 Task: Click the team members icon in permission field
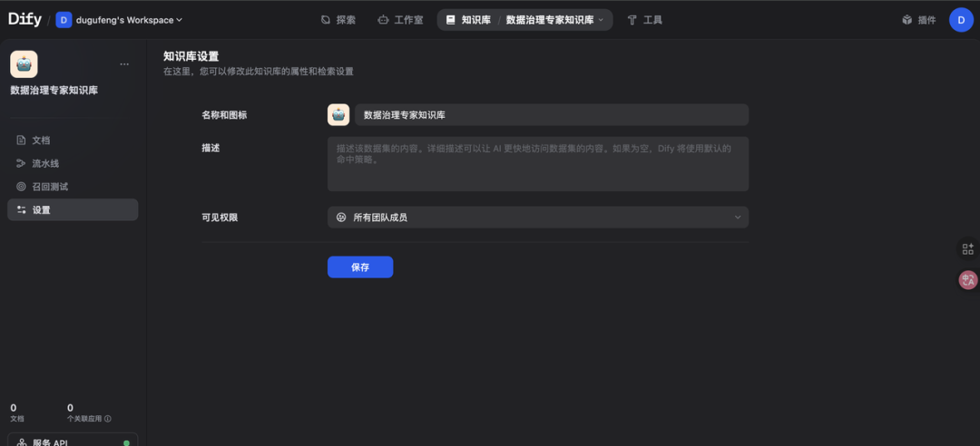pos(341,218)
